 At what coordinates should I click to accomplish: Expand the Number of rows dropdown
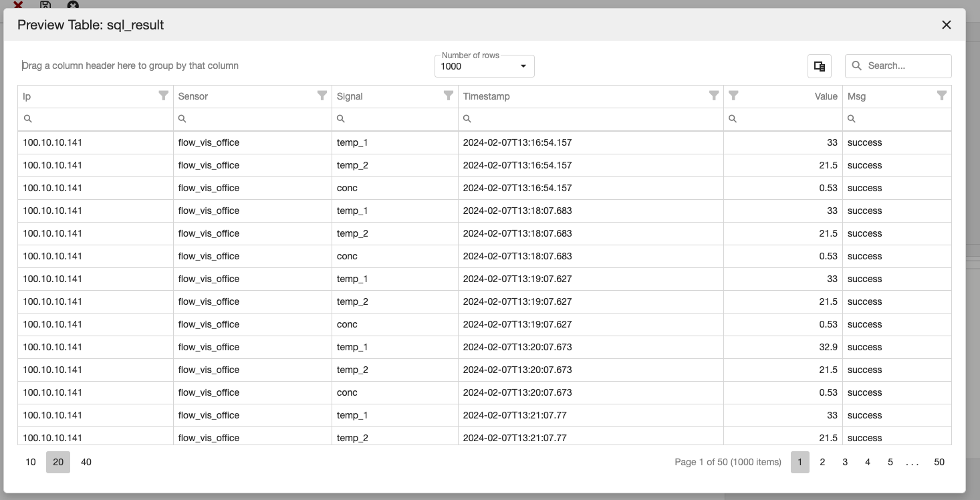[523, 66]
